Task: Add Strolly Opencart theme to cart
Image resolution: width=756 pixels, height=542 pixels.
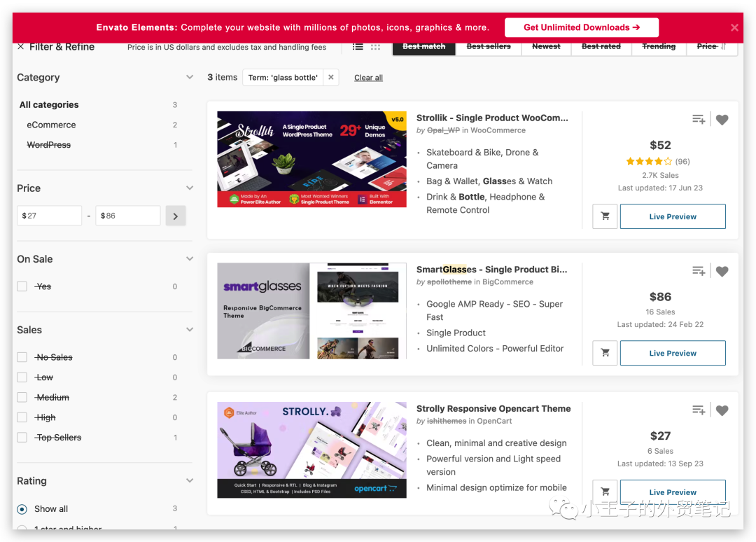Action: click(x=605, y=492)
